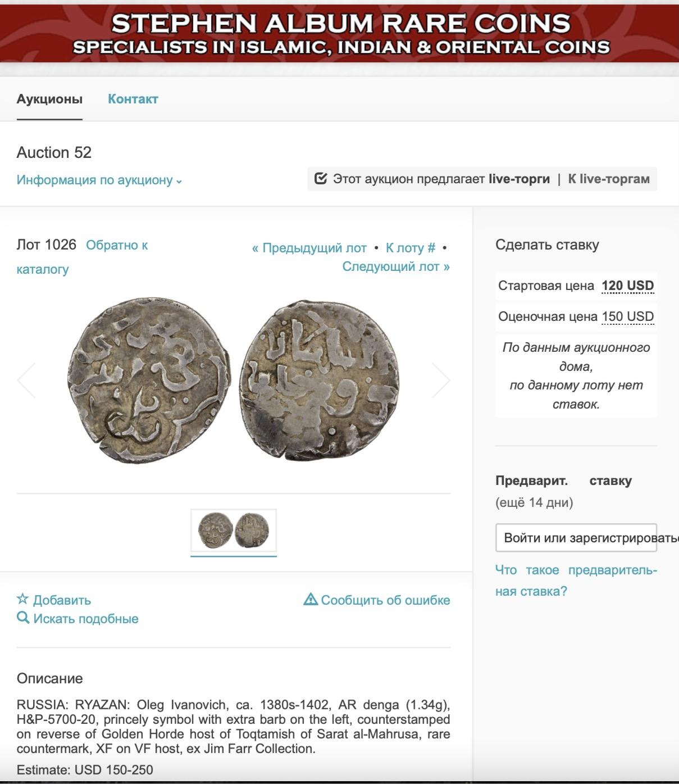Click the previous image arrow beside the coin

(26, 380)
